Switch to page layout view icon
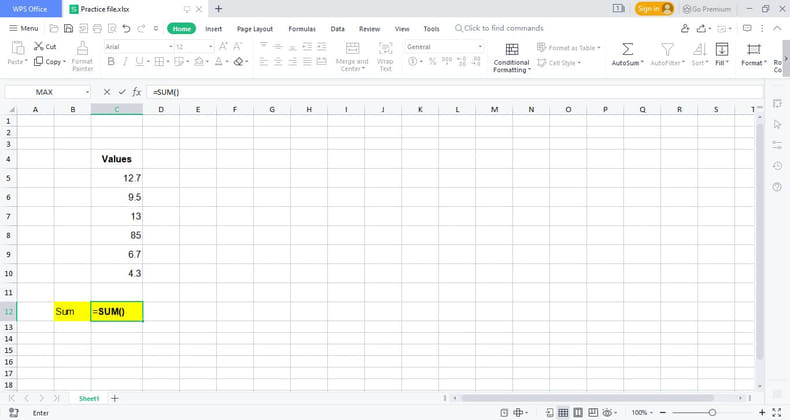The height and width of the screenshot is (420, 790). click(578, 412)
